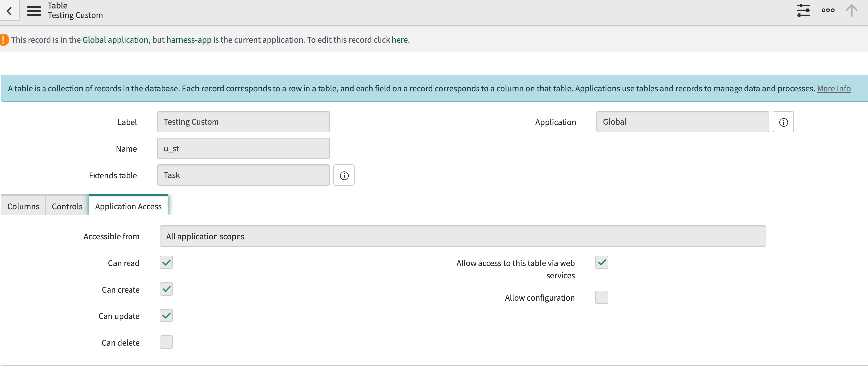
Task: Click the orange warning exclamation icon
Action: pos(4,40)
